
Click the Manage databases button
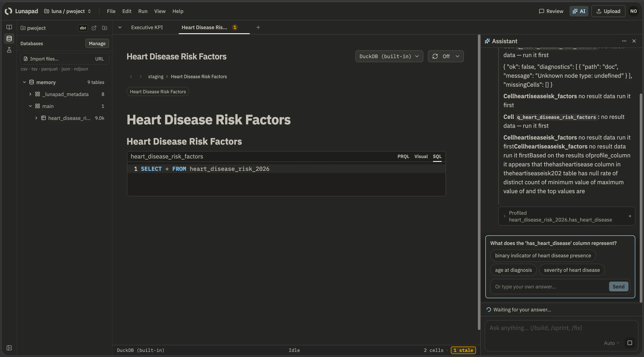(97, 43)
